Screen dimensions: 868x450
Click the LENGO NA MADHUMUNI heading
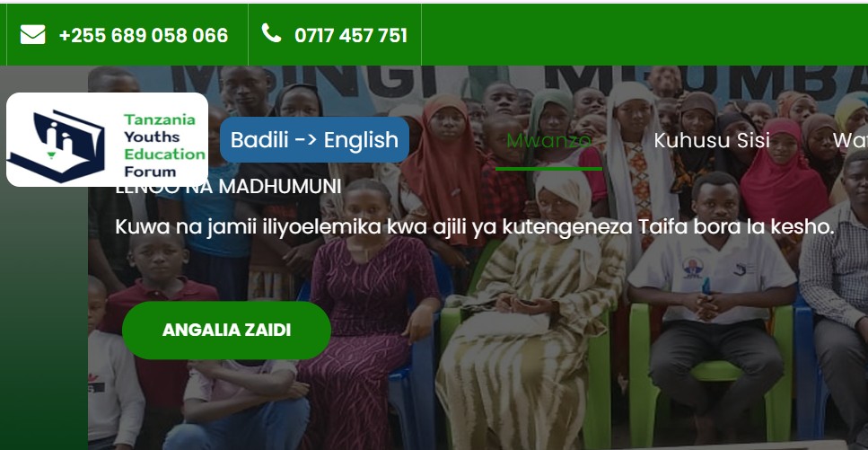[x=228, y=188]
